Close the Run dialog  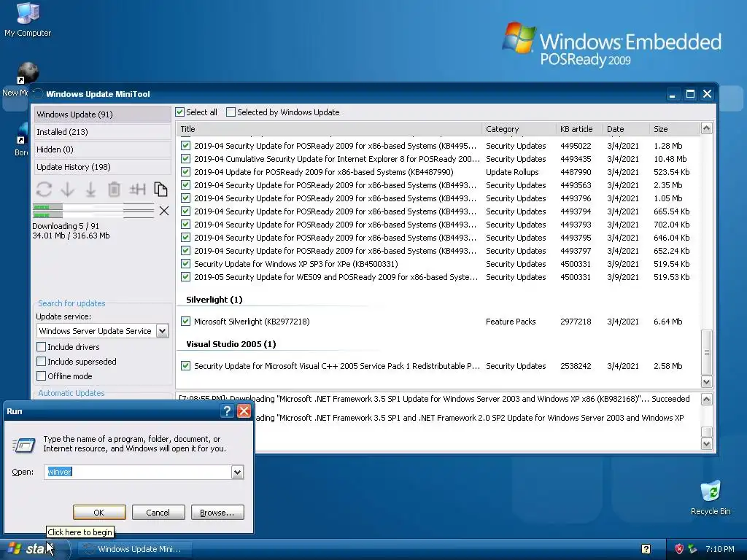click(244, 411)
